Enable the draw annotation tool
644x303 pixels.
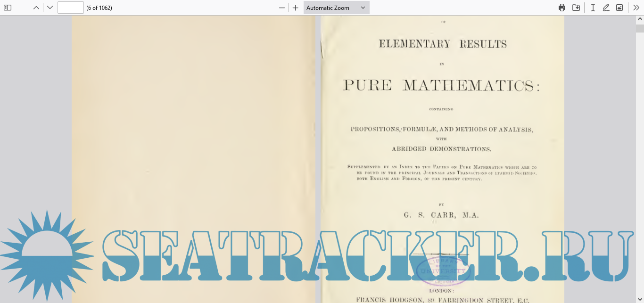pyautogui.click(x=606, y=8)
